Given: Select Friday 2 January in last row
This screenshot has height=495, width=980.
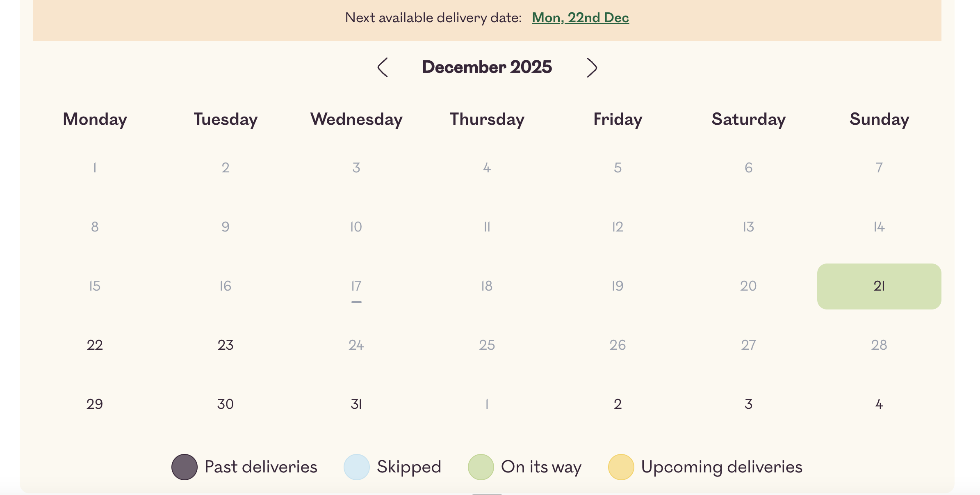Looking at the screenshot, I should [618, 404].
